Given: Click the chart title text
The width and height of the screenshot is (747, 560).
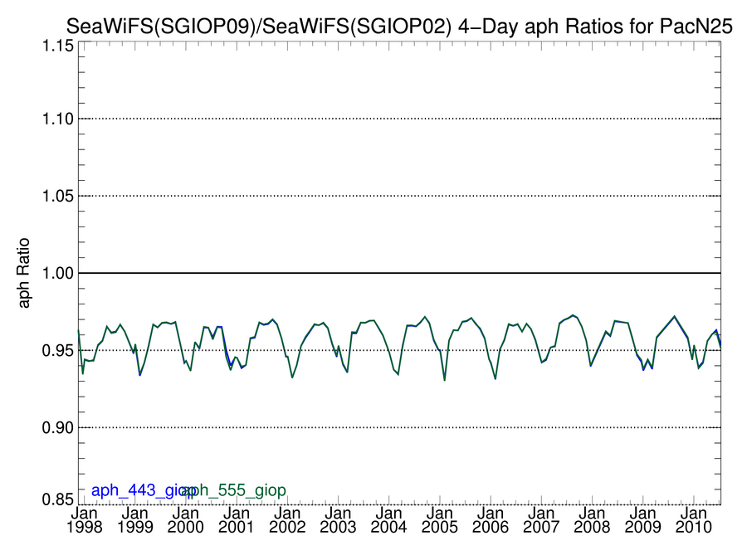Looking at the screenshot, I should 399,27.
